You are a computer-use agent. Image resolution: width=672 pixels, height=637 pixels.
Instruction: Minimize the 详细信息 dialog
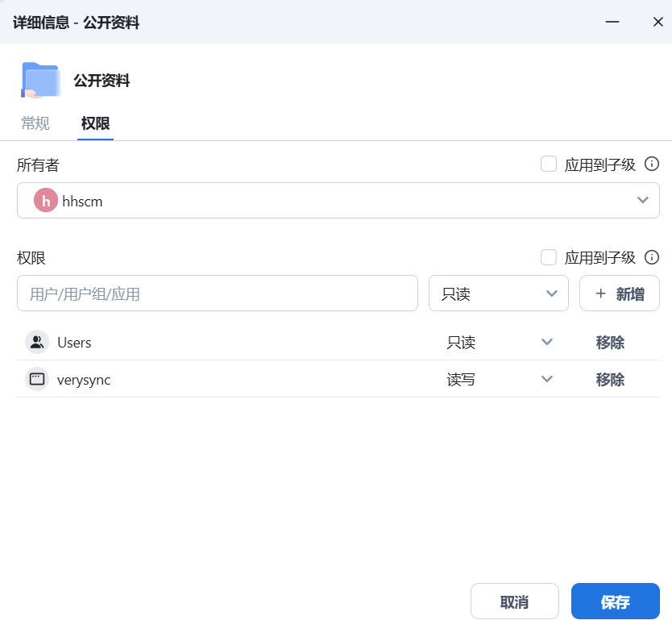pyautogui.click(x=612, y=22)
